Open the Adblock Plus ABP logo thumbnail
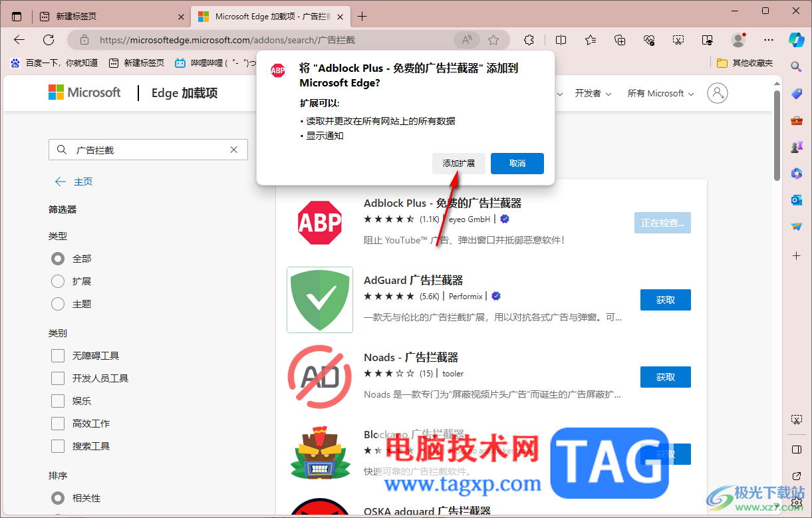Viewport: 812px width, 518px height. pos(320,223)
